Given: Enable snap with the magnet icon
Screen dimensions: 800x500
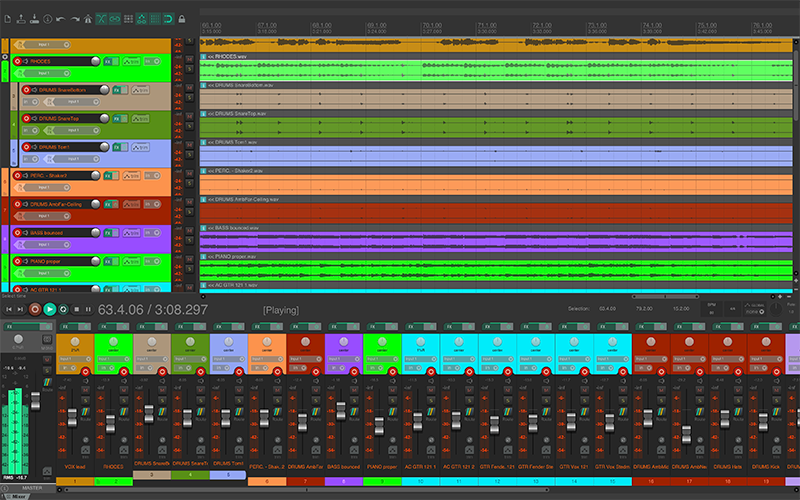Looking at the screenshot, I should click(x=167, y=18).
